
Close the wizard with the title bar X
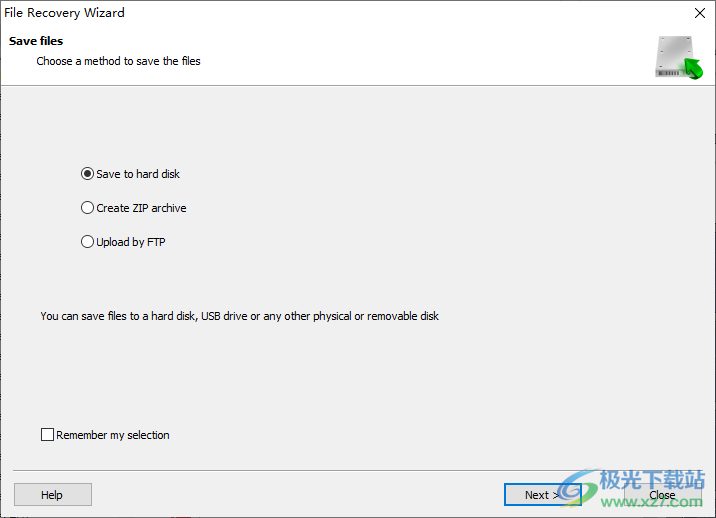click(x=700, y=13)
